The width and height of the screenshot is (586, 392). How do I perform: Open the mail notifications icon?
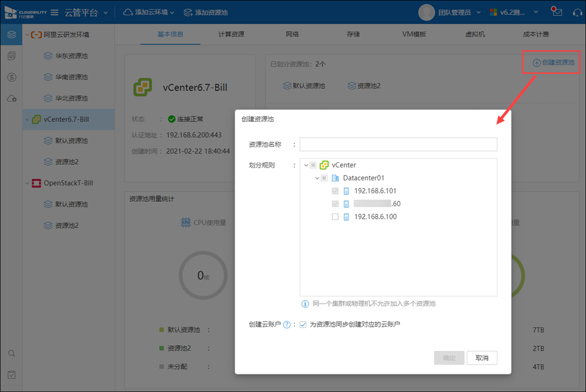pyautogui.click(x=556, y=12)
